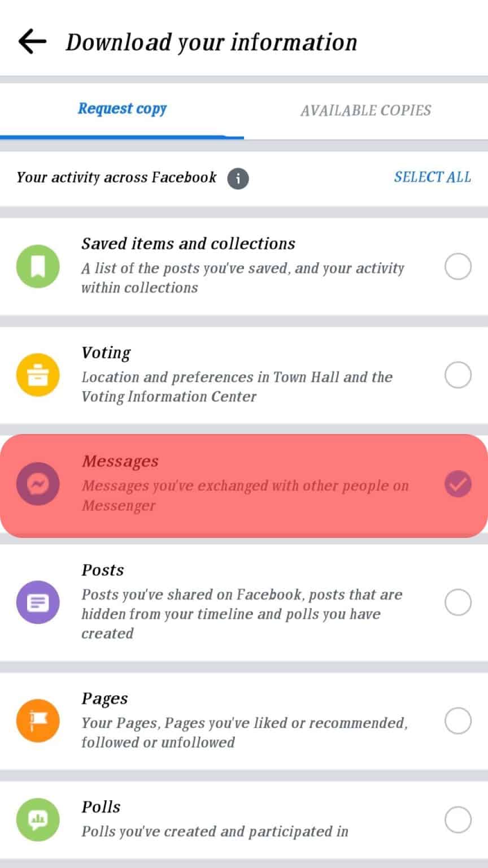Switch to the Available Copies tab
This screenshot has width=488, height=868.
tap(366, 110)
